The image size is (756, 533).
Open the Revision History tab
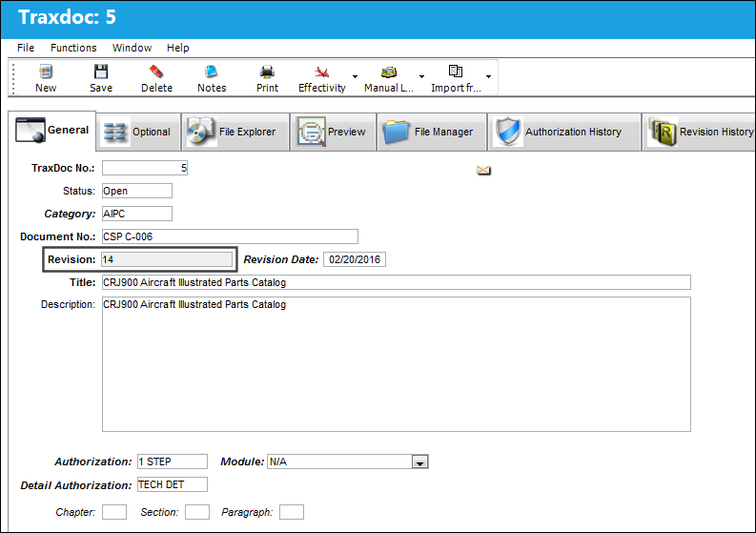[699, 132]
